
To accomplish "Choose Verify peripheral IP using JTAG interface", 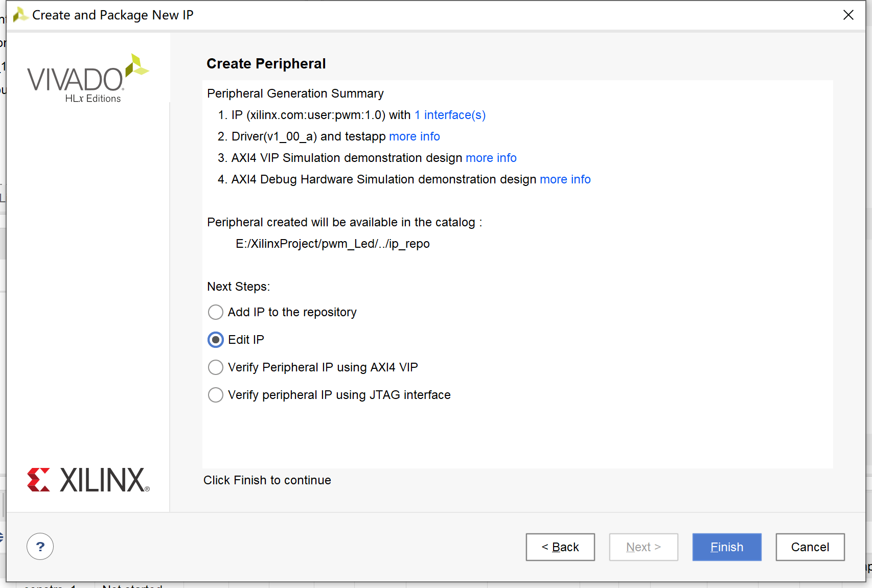I will (x=216, y=395).
